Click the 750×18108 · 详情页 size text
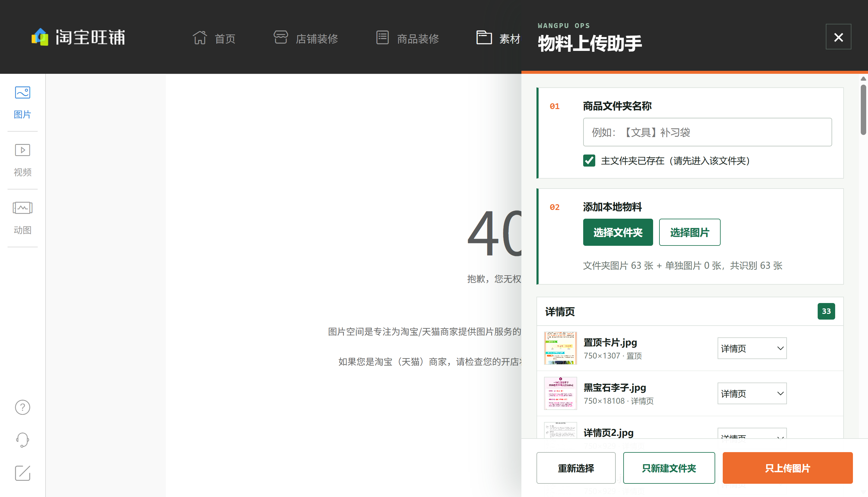Screen dimensions: 868x497 [x=618, y=401]
